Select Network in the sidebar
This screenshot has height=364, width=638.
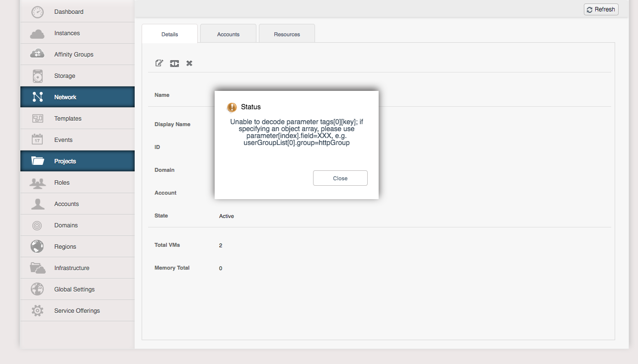coord(78,97)
